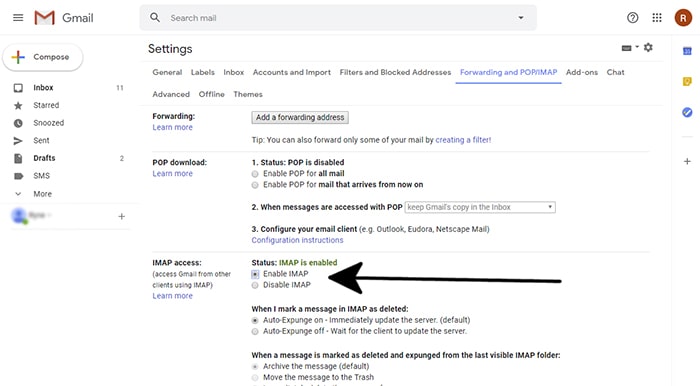700x386 pixels.
Task: Click the Sent arrow icon
Action: click(x=18, y=141)
